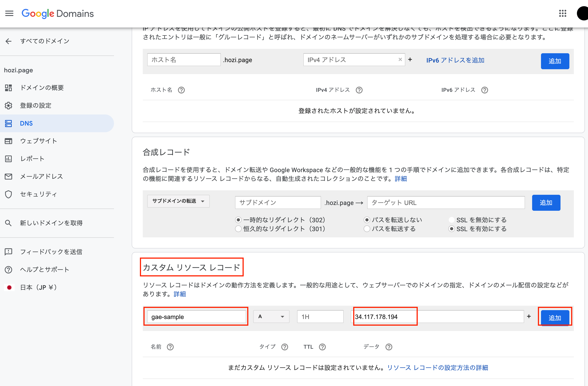Viewport: 588px width, 386px height.
Task: Open record type A dropdown
Action: (x=271, y=317)
